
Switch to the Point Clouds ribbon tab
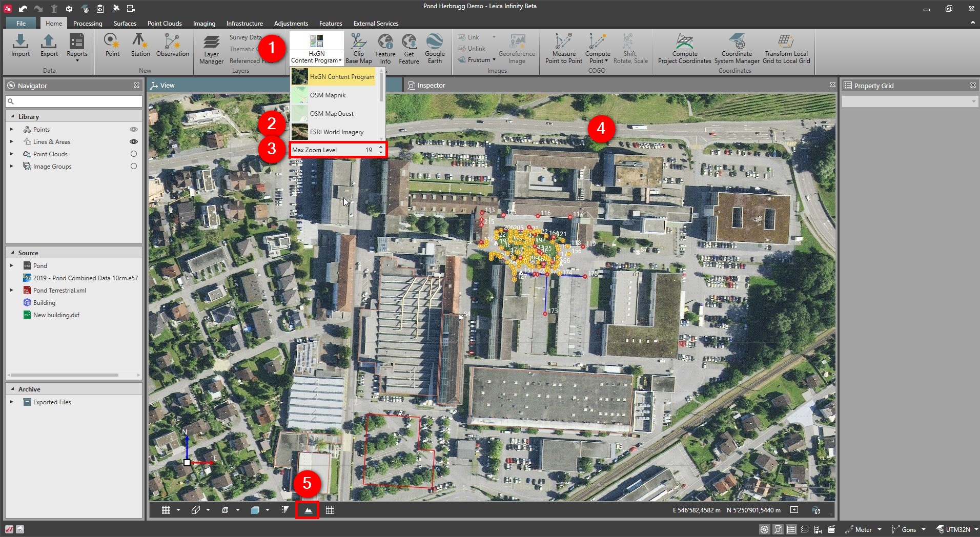[165, 23]
